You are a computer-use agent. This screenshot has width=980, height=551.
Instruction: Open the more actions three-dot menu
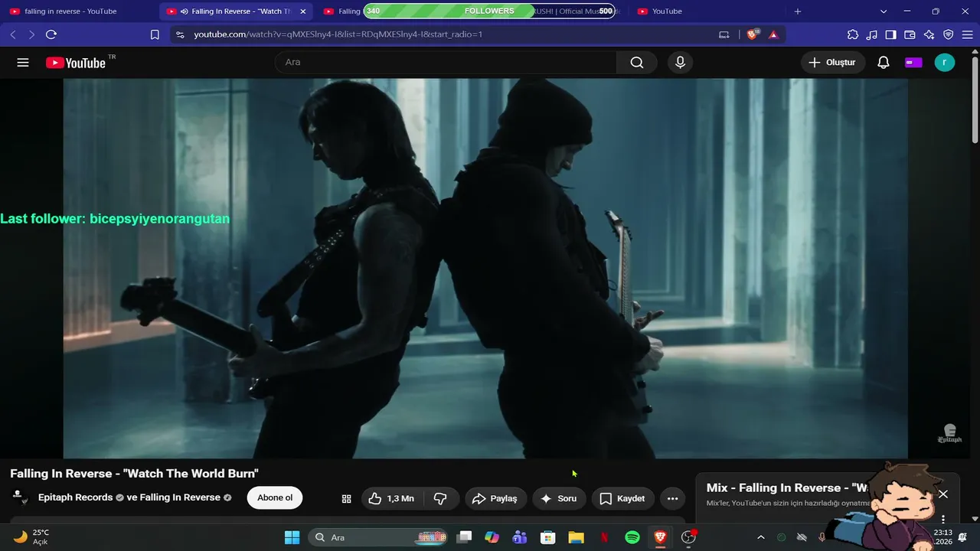[x=673, y=499]
